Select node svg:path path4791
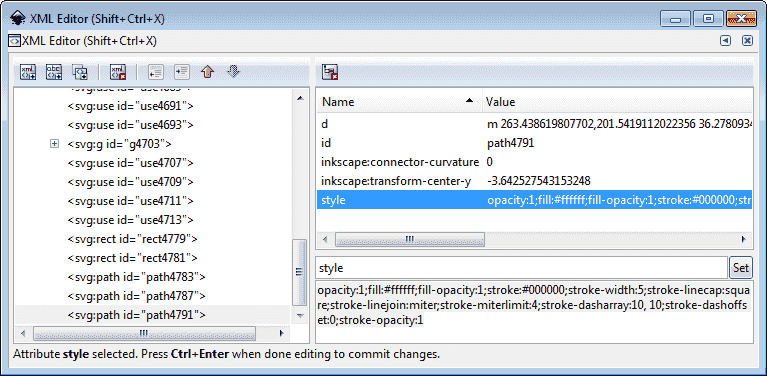The image size is (767, 376). 136,315
